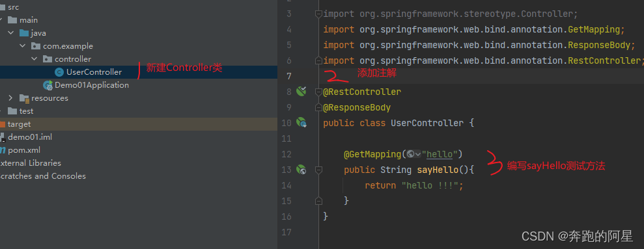
Task: Collapse the java folder chevron
Action: tap(11, 33)
